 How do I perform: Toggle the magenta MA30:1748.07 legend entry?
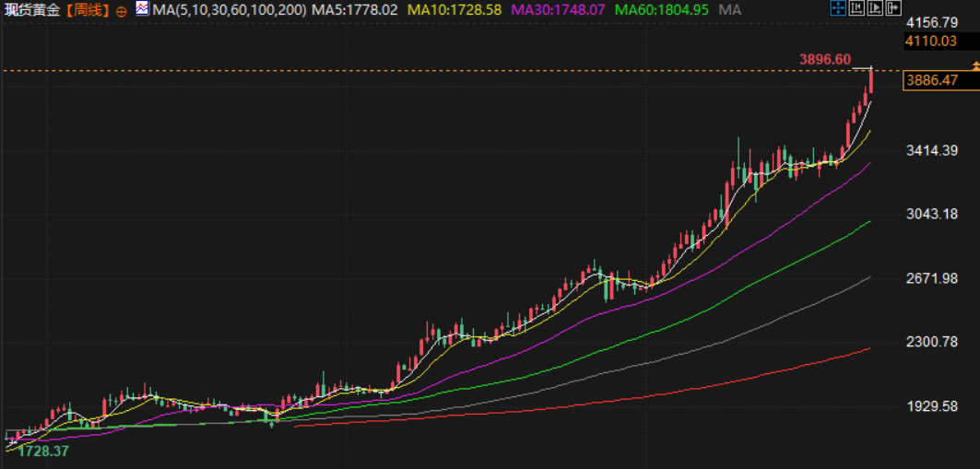coord(561,9)
